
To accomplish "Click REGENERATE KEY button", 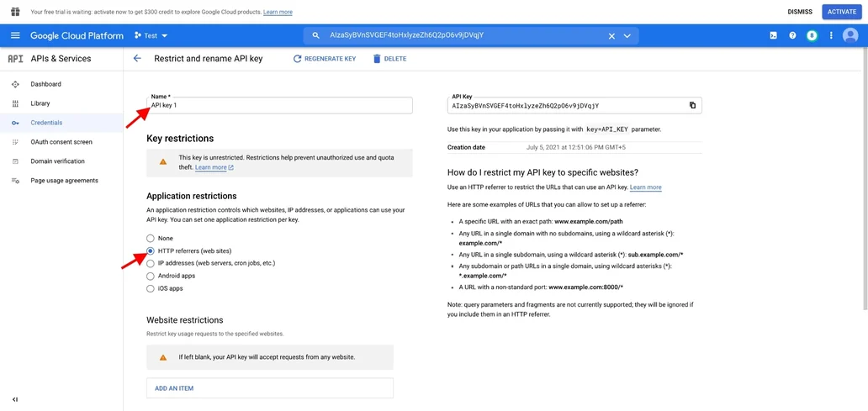I will point(325,59).
